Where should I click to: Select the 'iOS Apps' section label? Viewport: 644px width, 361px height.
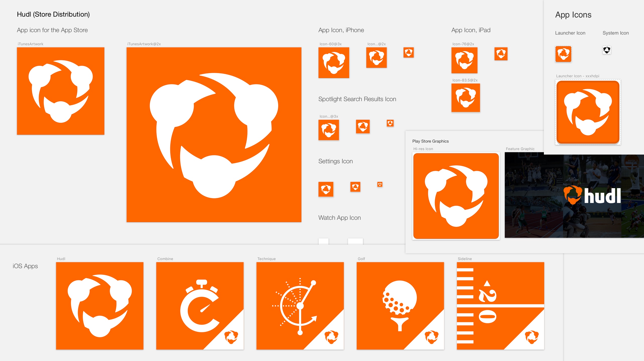coord(25,266)
